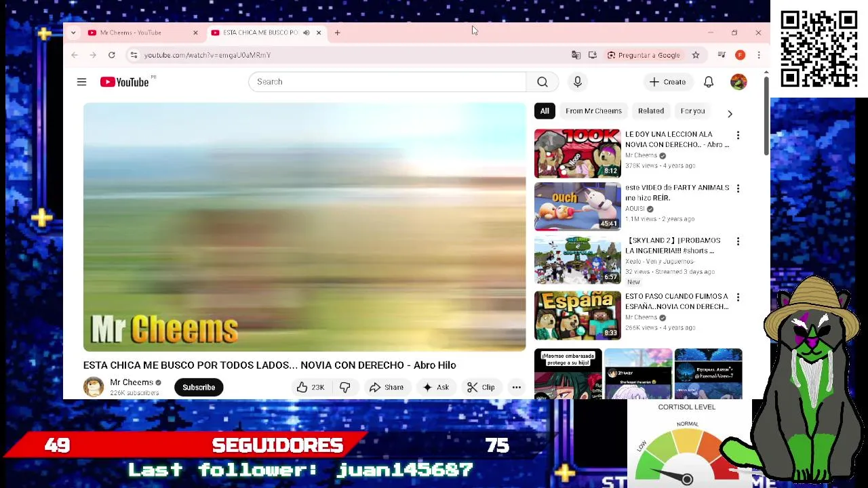
Task: Click the YouTube search input field
Action: 387,82
